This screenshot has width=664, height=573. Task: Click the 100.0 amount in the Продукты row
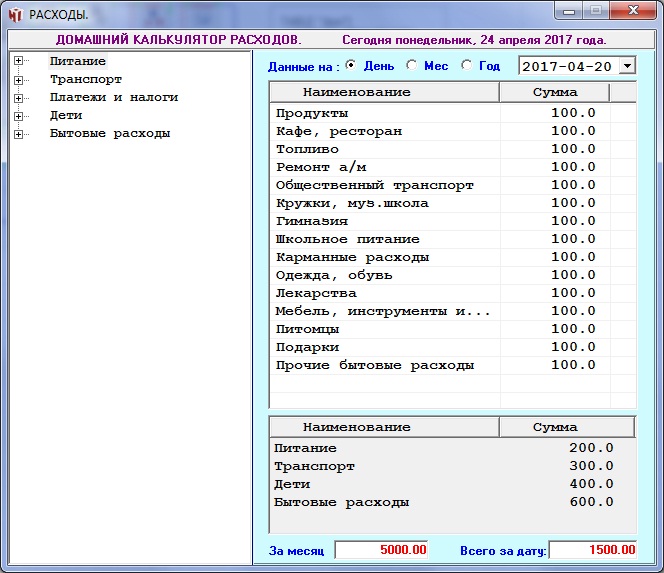tap(573, 113)
